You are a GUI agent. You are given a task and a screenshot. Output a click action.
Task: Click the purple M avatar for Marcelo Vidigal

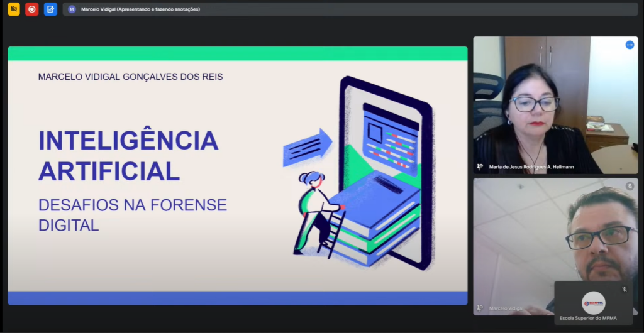pos(72,9)
